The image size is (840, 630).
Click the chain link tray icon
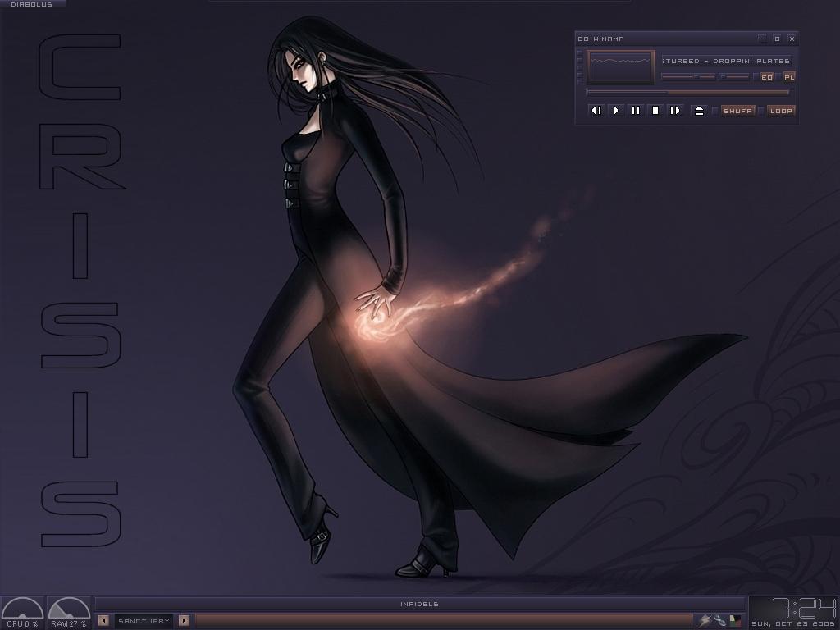[720, 620]
